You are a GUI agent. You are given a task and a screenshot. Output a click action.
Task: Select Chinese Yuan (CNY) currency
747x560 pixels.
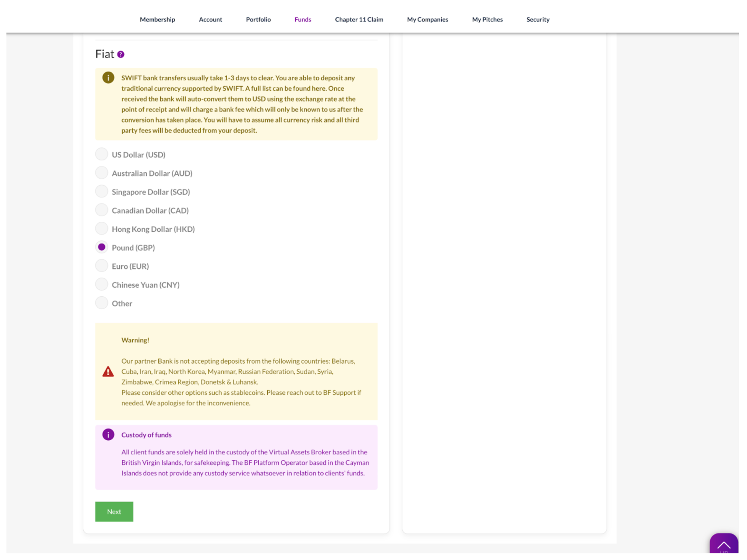pyautogui.click(x=102, y=284)
